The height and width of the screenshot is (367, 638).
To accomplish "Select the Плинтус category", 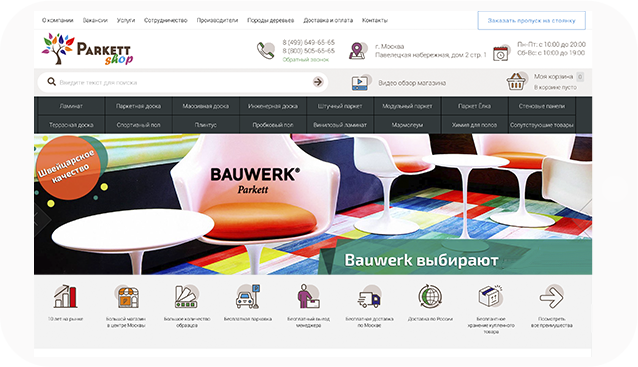I will tap(205, 125).
